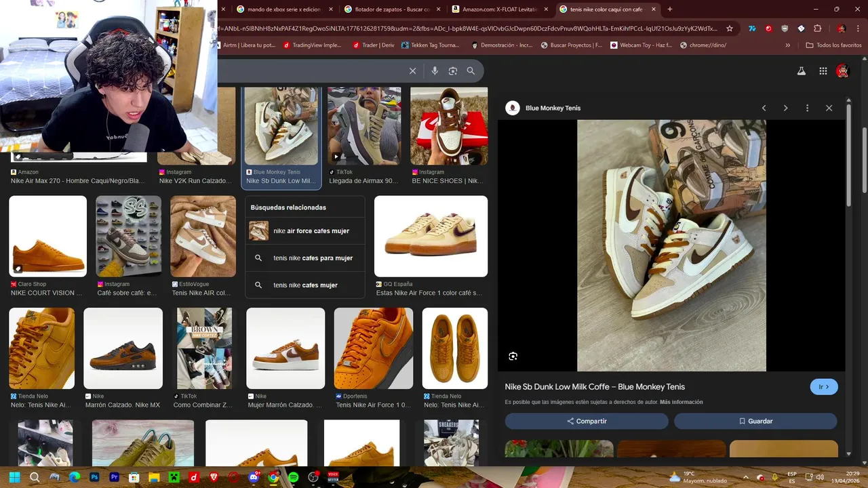868x488 pixels.
Task: Open Windows Start menu
Action: coord(15,477)
